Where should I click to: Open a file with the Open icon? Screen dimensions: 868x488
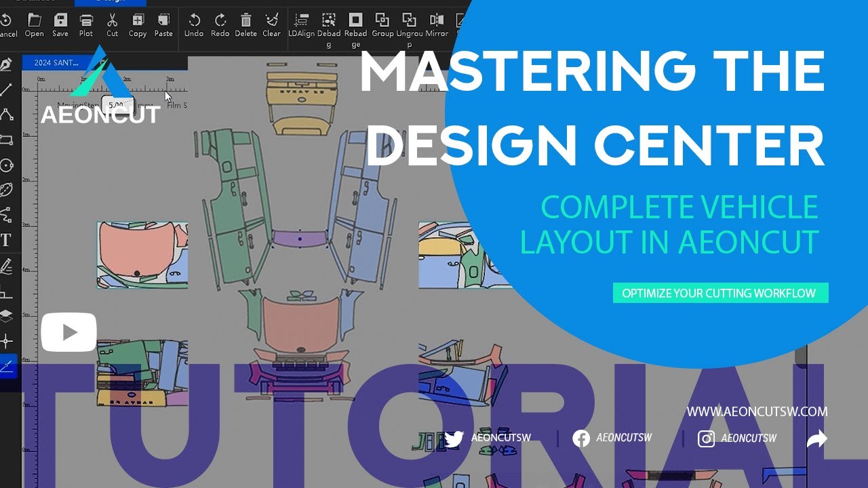pos(34,25)
